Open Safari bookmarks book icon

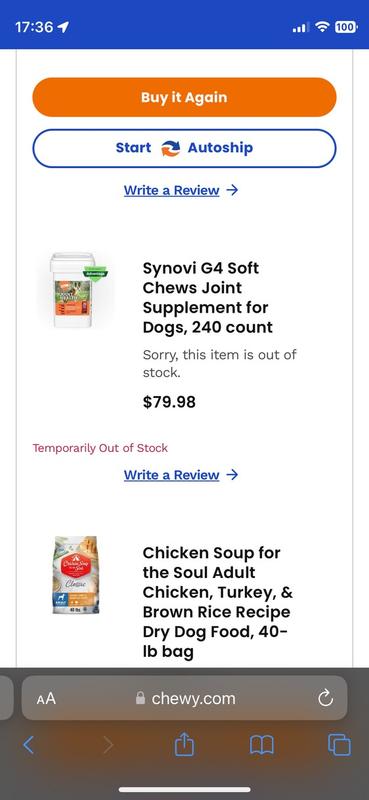262,745
